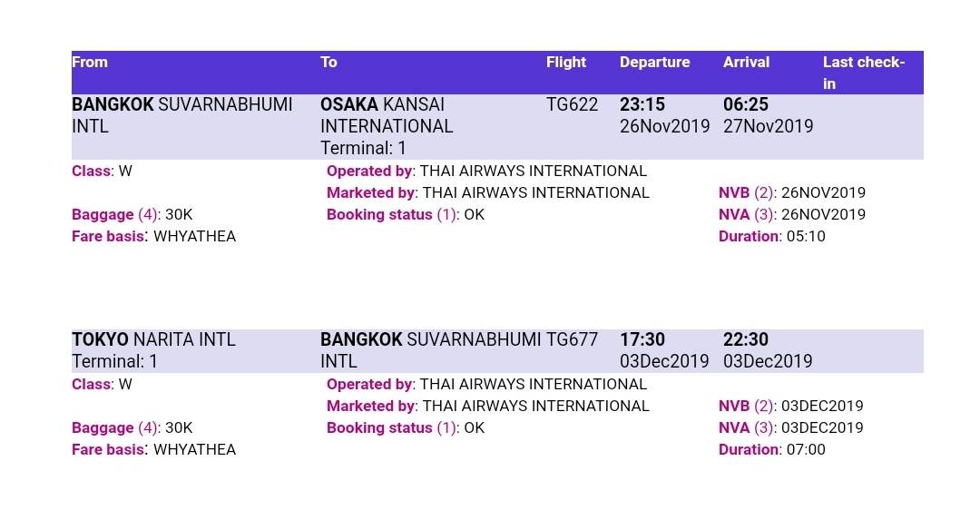Click Baggage (4) label of first flight
The image size is (980, 520).
115,215
